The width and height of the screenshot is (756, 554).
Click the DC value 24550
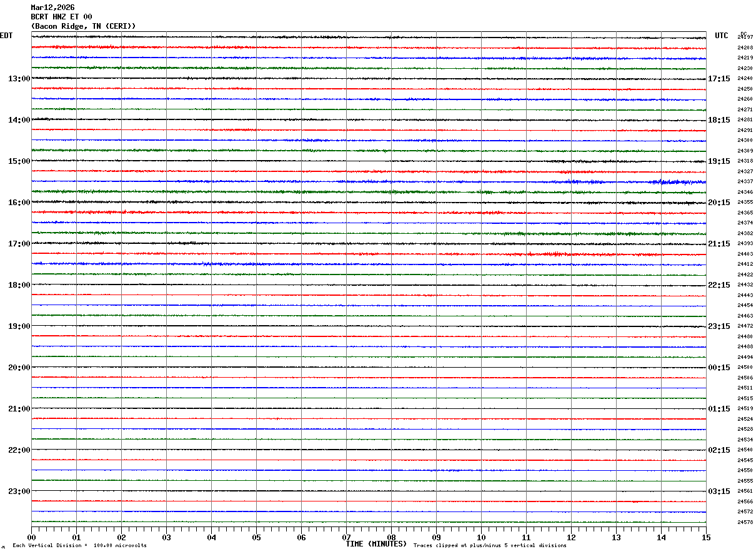[x=745, y=470]
